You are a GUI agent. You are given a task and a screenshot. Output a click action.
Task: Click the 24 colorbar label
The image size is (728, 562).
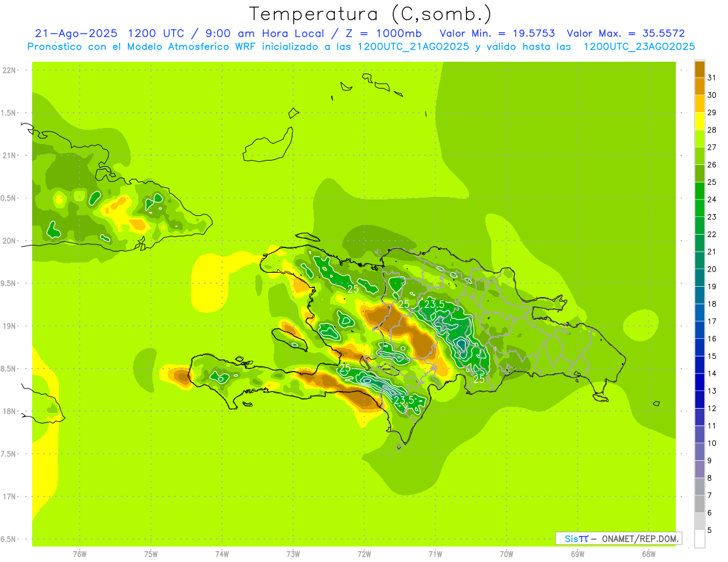[712, 199]
